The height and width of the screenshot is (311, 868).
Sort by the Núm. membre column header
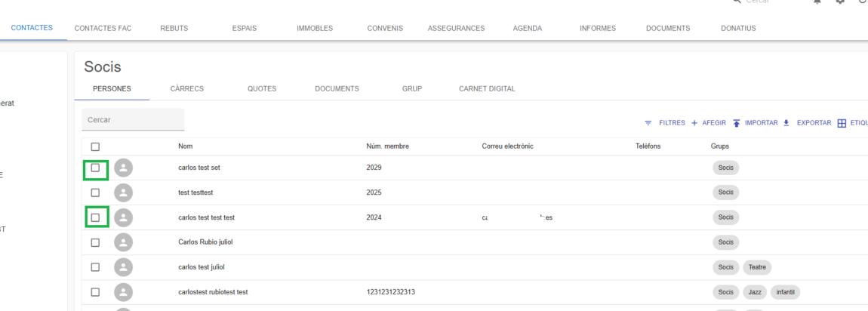(x=387, y=146)
